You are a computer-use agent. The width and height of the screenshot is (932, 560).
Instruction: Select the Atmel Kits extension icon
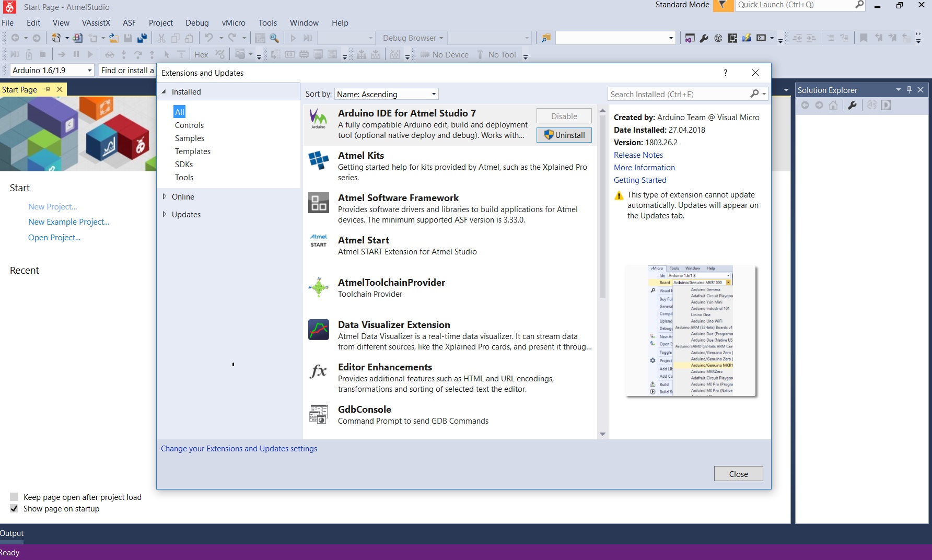[319, 160]
